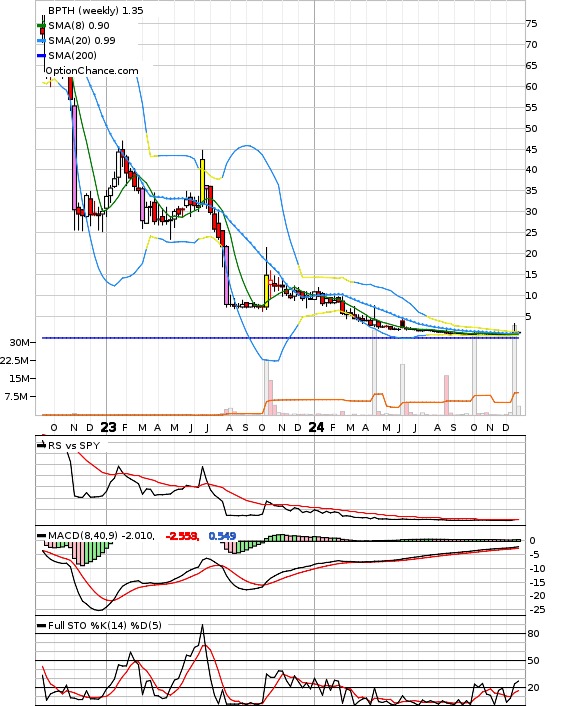Click the SMA(8) green legend marker
This screenshot has height=706, width=566.
click(41, 26)
